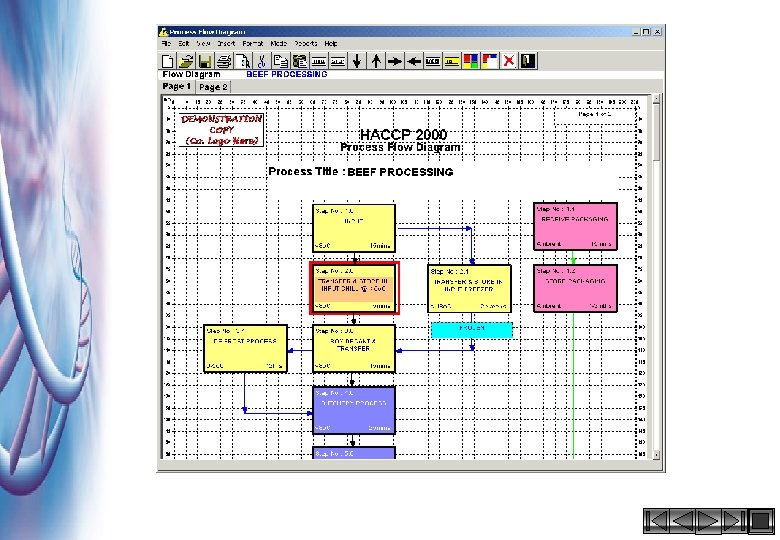This screenshot has width=780, height=540.
Task: Open the File menu
Action: tap(166, 43)
